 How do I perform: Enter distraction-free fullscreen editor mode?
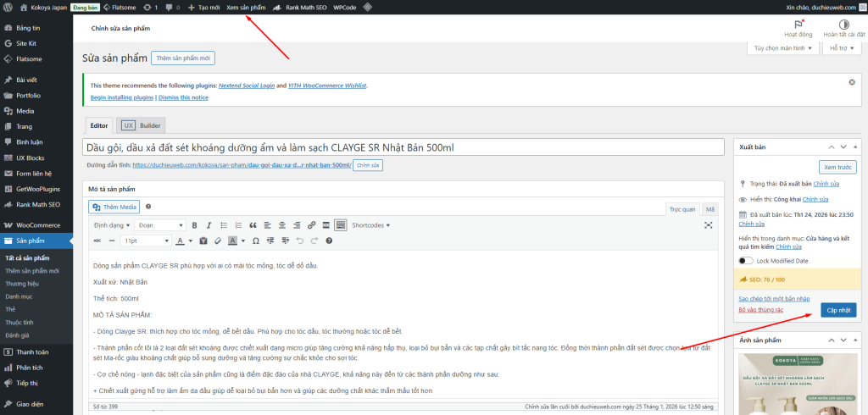pyautogui.click(x=708, y=225)
